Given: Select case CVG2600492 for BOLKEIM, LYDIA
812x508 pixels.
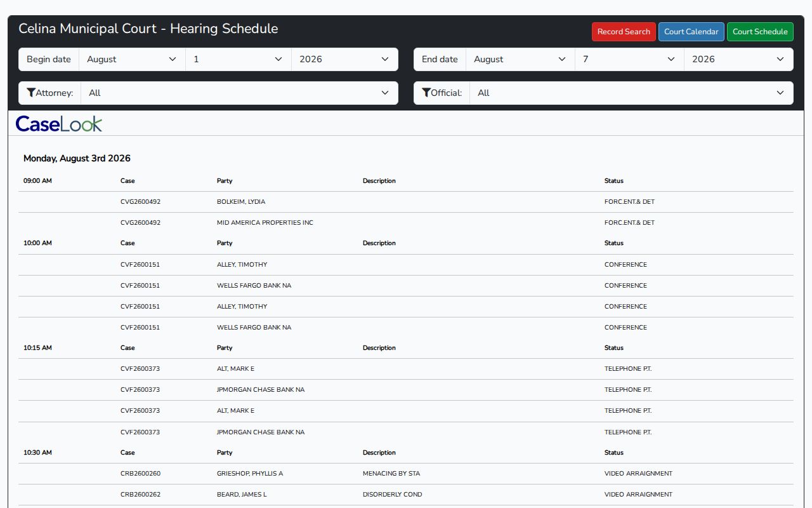Looking at the screenshot, I should pos(140,202).
